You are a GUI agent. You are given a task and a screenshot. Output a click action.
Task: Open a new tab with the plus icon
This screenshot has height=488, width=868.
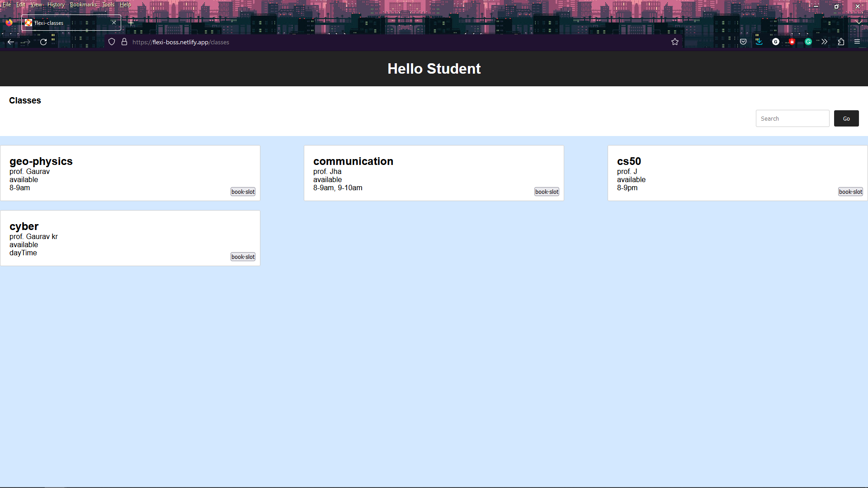tap(131, 22)
